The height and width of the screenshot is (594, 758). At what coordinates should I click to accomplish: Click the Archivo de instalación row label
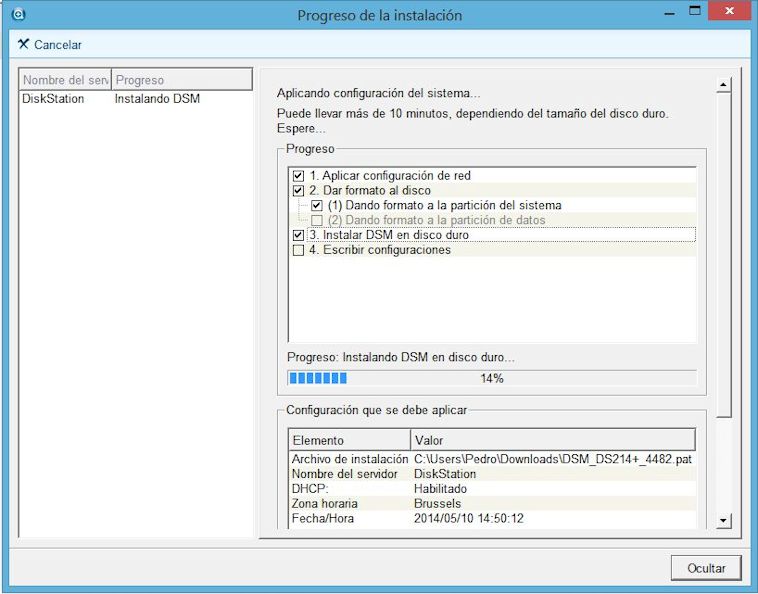click(350, 459)
